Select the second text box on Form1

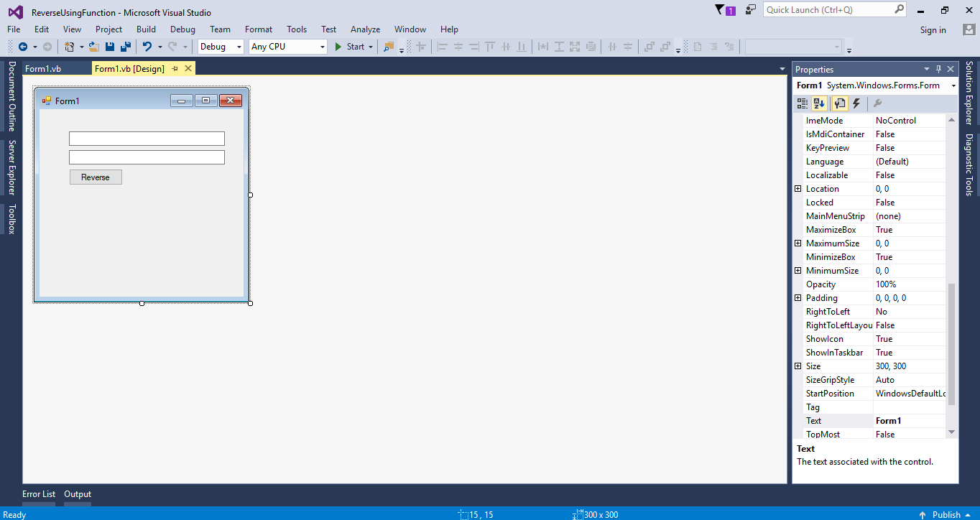[x=147, y=157]
